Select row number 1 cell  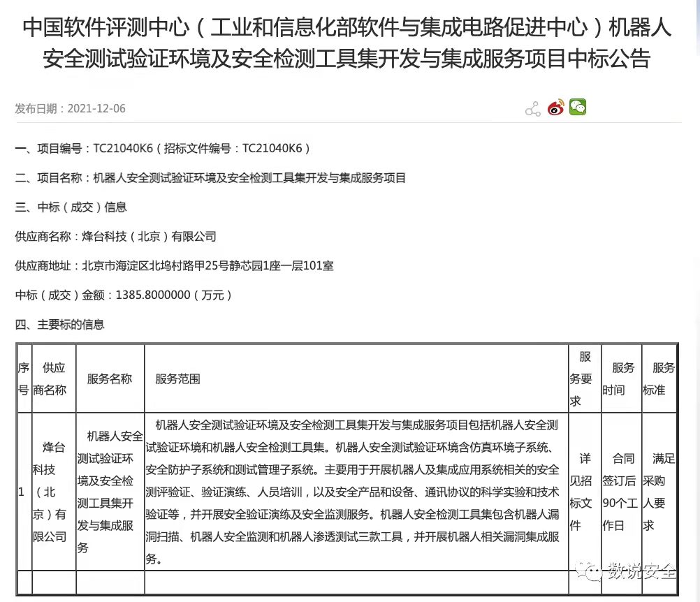click(24, 492)
